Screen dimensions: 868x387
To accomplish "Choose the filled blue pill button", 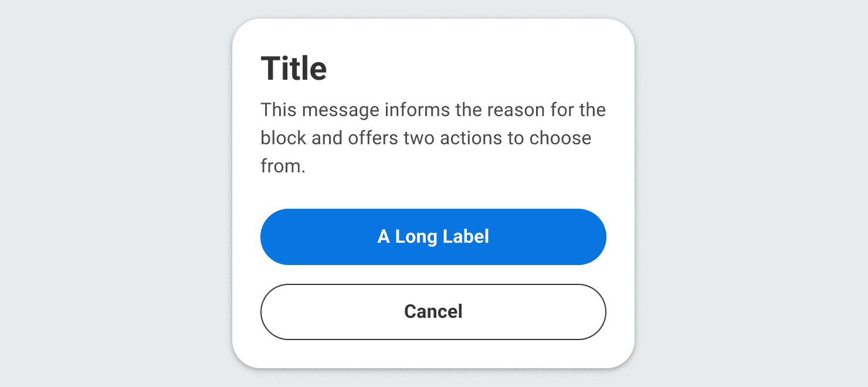I will click(x=433, y=237).
